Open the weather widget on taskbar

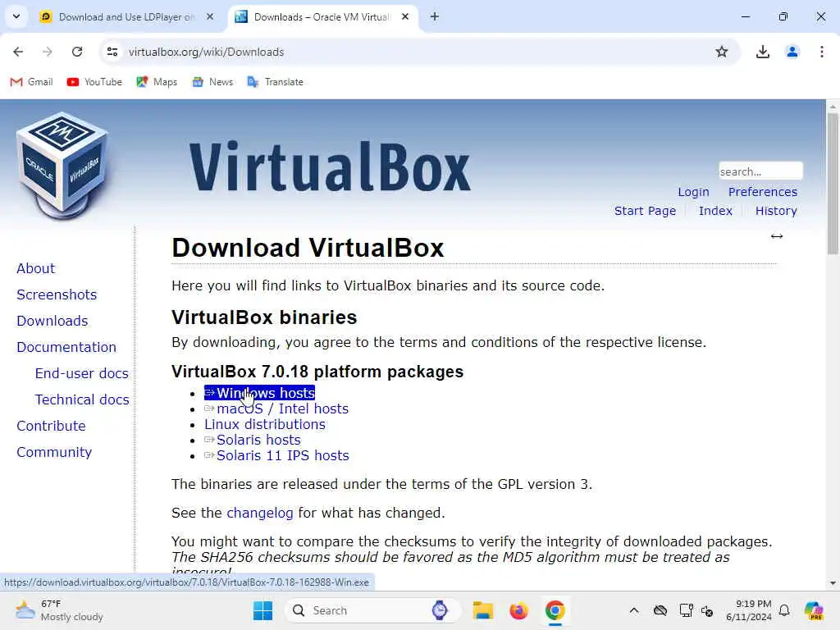tap(59, 610)
